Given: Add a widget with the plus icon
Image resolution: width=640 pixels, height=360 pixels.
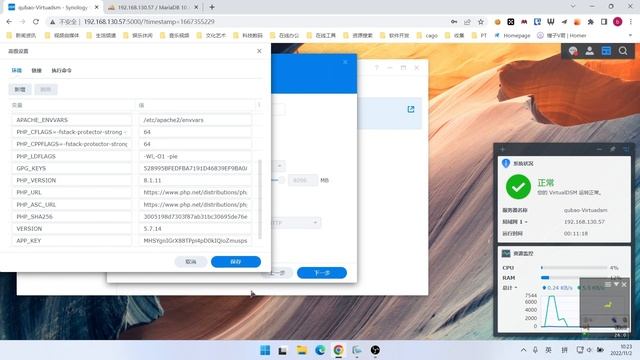Looking at the screenshot, I should pyautogui.click(x=503, y=149).
